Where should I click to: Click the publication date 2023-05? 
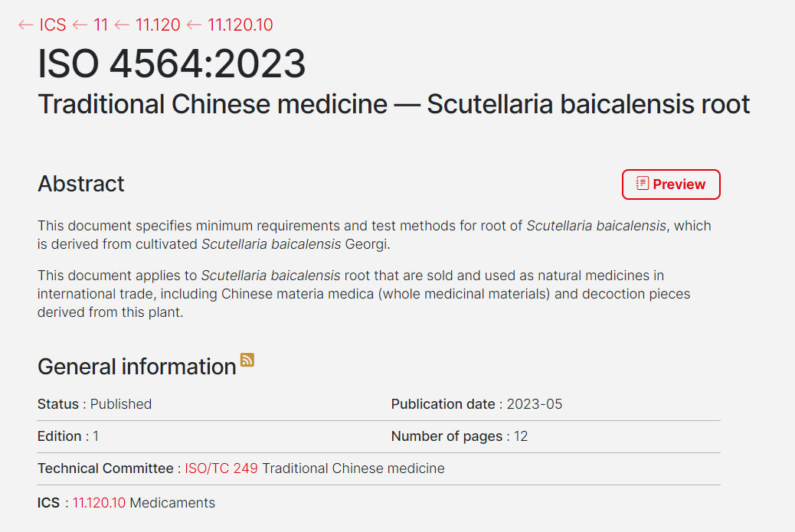pos(535,404)
